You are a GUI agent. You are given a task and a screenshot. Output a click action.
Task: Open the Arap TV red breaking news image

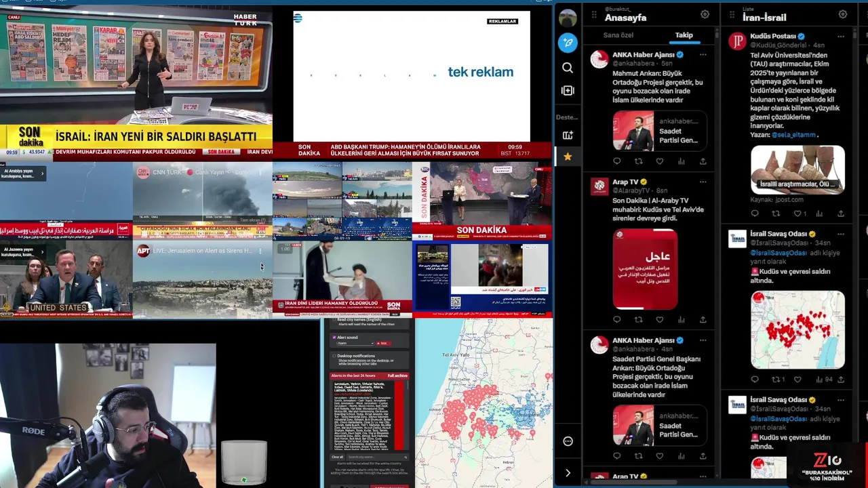tap(645, 269)
